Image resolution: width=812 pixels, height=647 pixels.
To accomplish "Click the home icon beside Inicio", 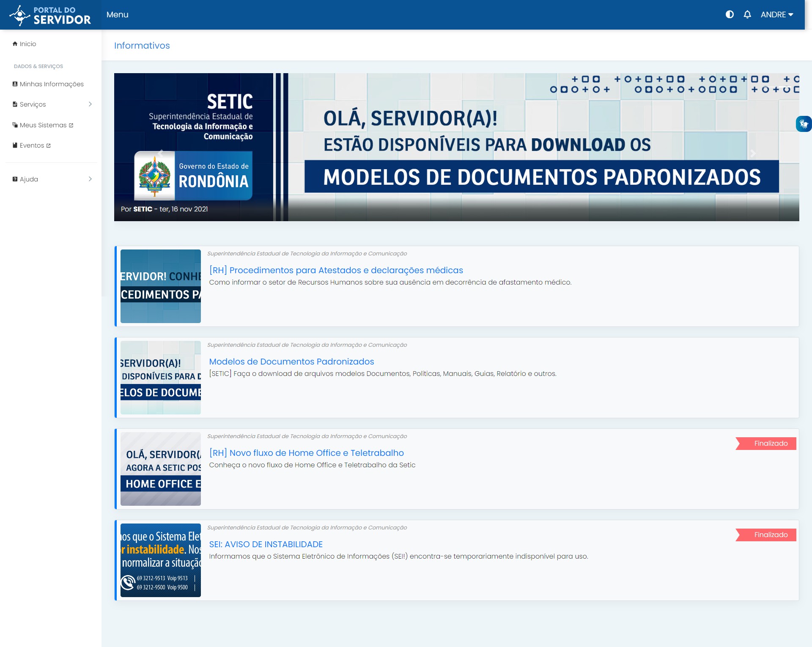I will (x=15, y=44).
